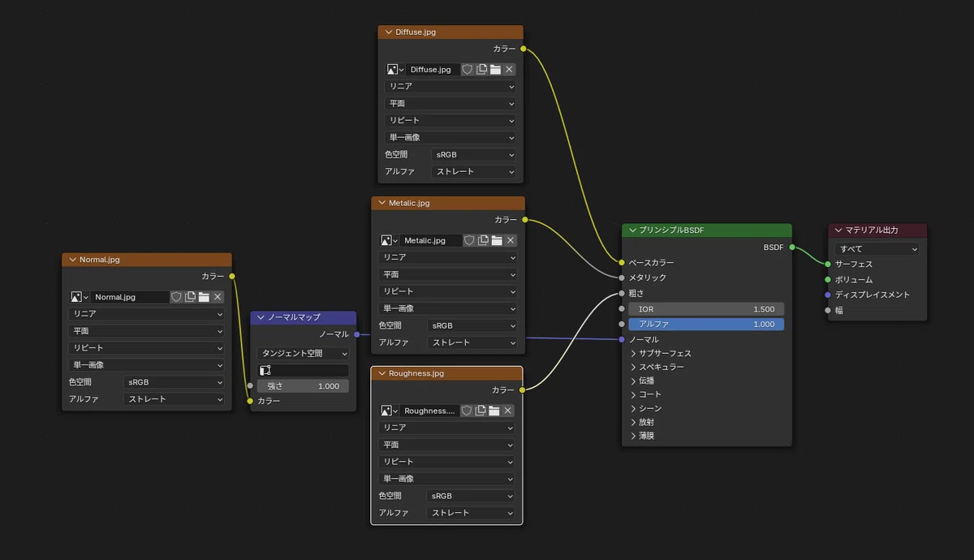Toggle fake user shield on Normal.jpg
The image size is (974, 560).
click(176, 297)
